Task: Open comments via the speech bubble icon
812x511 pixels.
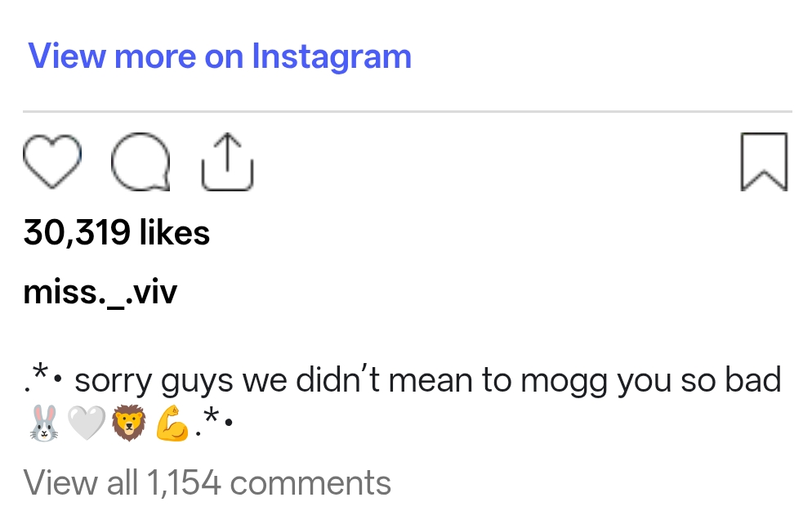Action: coord(141,162)
